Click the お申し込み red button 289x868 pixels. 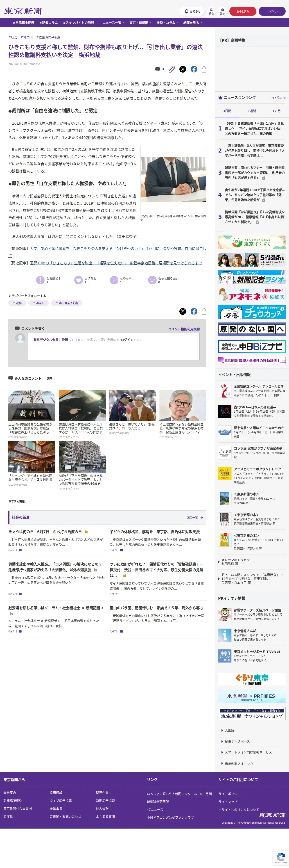pos(243,11)
